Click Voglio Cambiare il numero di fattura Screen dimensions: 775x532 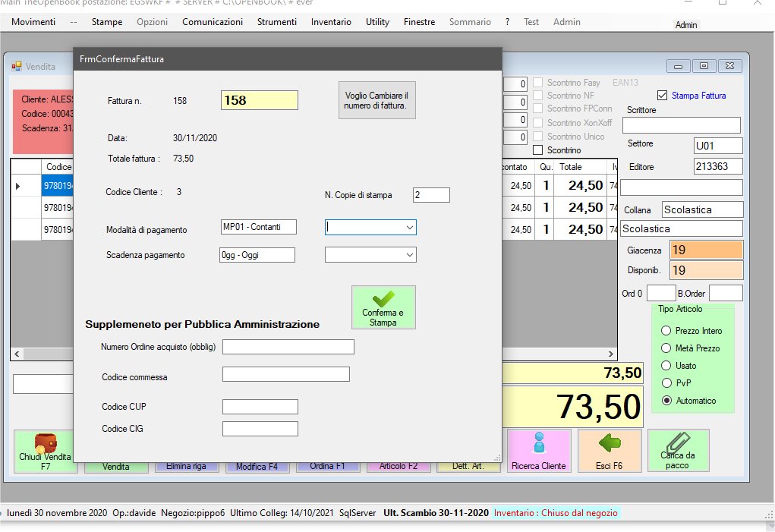pos(377,100)
